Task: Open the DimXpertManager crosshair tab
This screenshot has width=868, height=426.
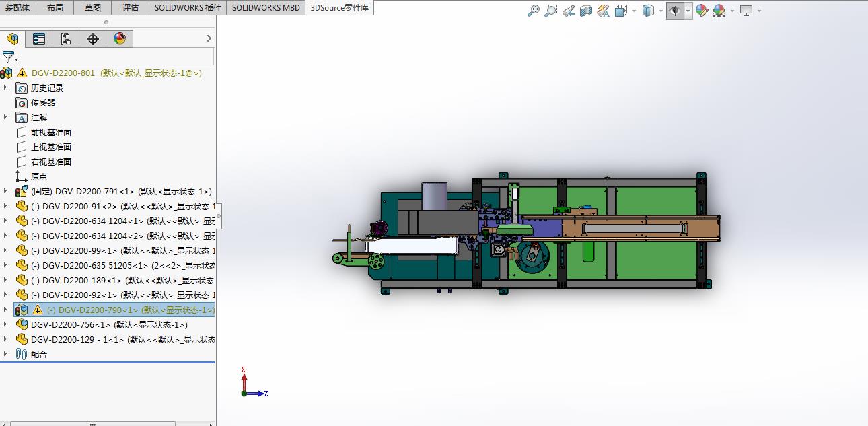Action: point(93,39)
